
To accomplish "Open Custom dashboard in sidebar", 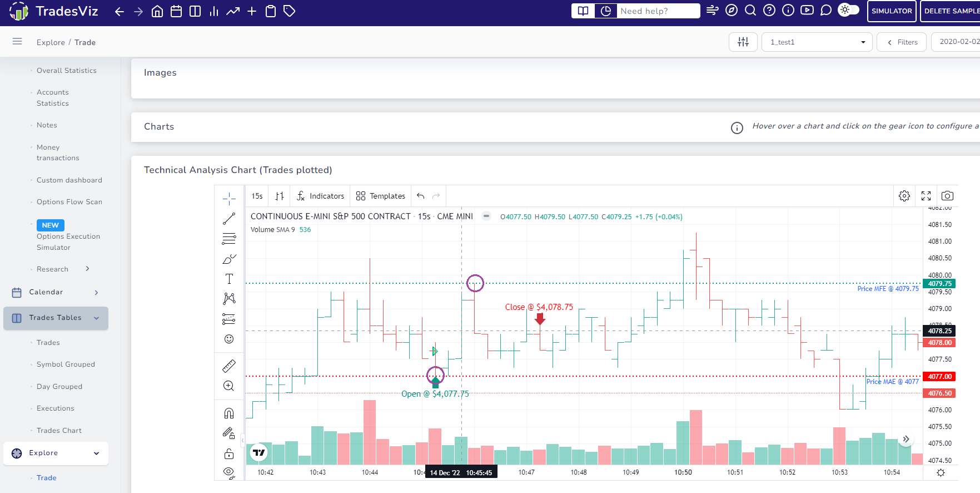I will click(x=69, y=180).
